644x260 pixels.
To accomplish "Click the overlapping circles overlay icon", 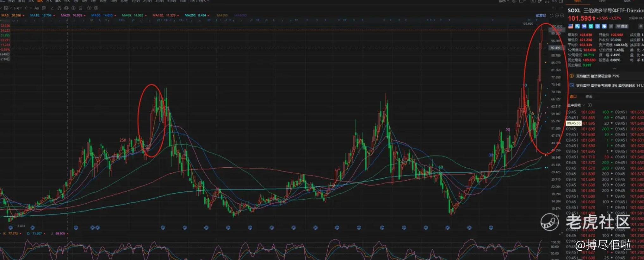I will [89, 8].
